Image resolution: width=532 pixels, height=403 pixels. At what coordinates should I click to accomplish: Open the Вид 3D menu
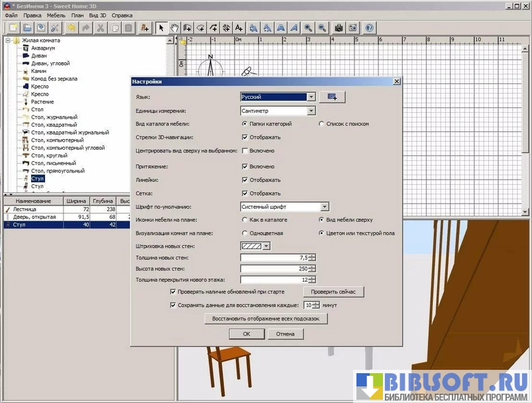(x=97, y=15)
